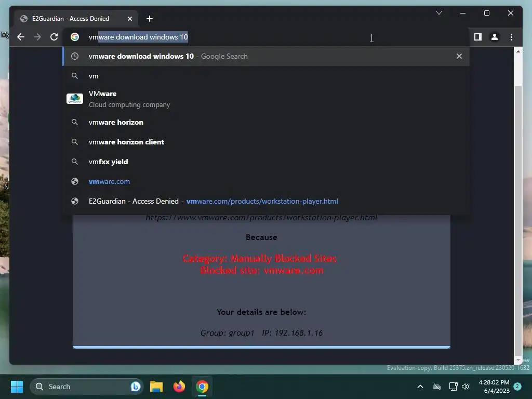The height and width of the screenshot is (399, 532).
Task: Click the 'Group: group1' text
Action: click(x=228, y=333)
